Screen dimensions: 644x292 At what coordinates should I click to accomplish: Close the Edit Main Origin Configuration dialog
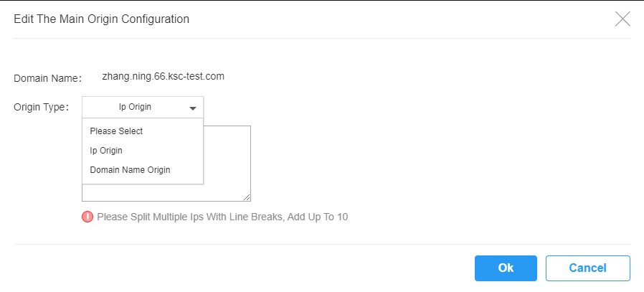(x=622, y=19)
